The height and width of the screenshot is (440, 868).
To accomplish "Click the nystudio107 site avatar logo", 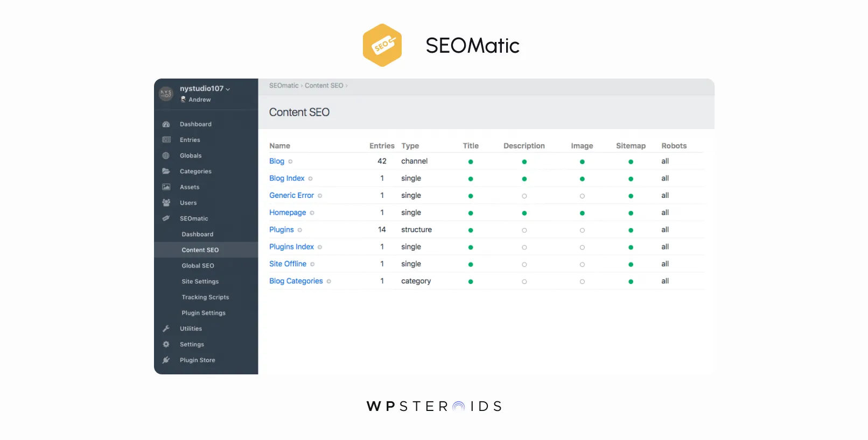I will [x=166, y=94].
